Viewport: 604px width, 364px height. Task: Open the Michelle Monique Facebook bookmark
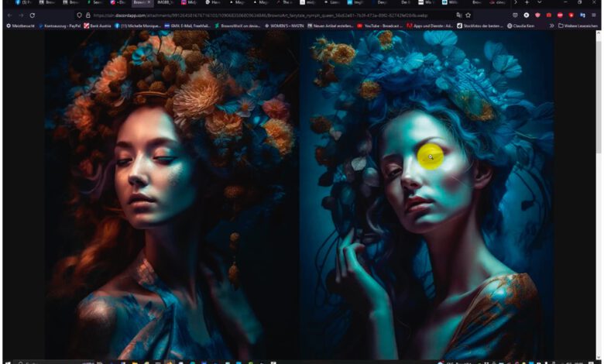pos(138,26)
